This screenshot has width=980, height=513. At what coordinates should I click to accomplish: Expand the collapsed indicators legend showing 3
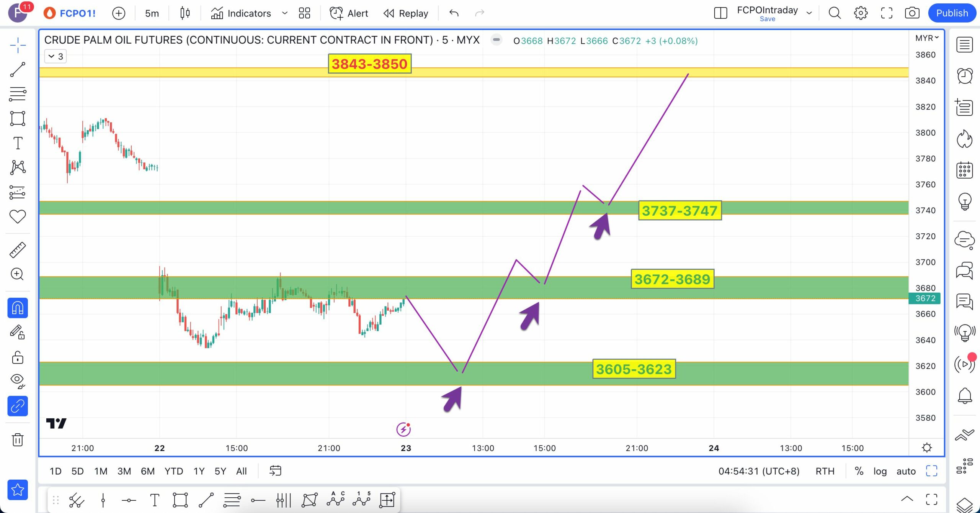pos(56,56)
